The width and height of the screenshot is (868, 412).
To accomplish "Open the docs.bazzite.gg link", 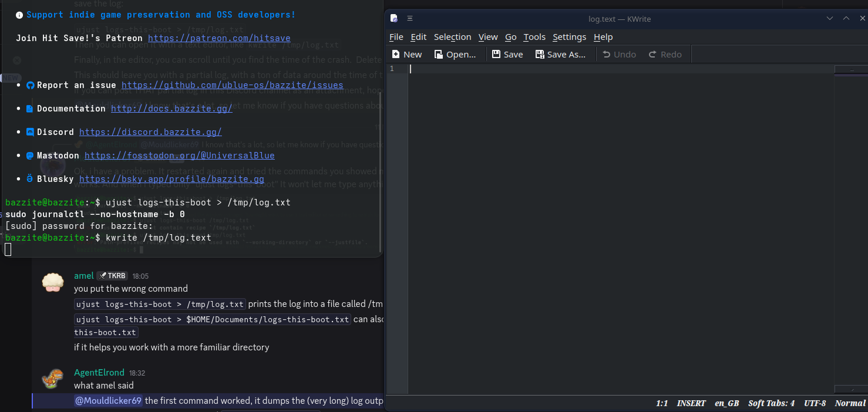I will 171,109.
